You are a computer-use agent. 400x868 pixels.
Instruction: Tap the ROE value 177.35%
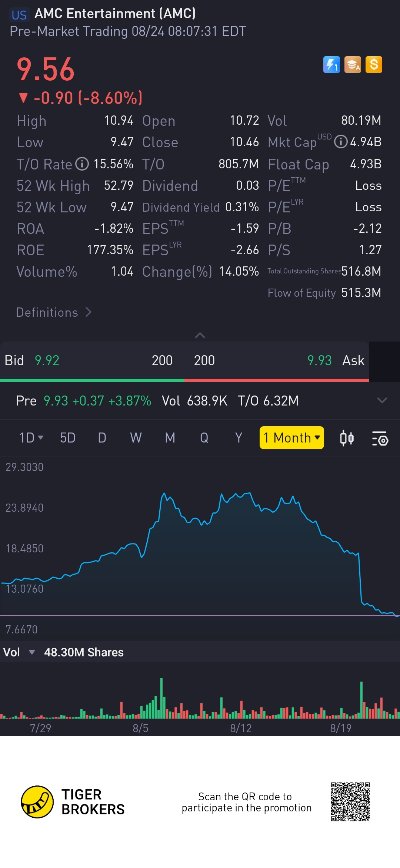click(x=110, y=250)
